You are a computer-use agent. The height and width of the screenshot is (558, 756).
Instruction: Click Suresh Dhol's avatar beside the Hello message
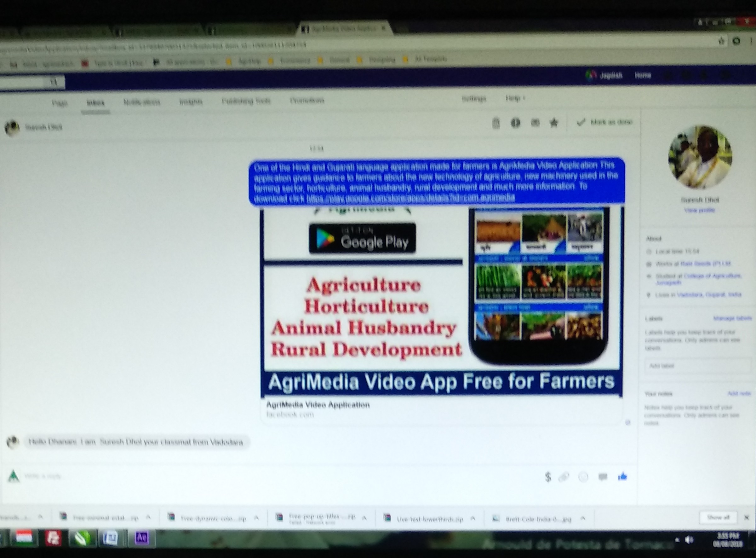pos(13,442)
